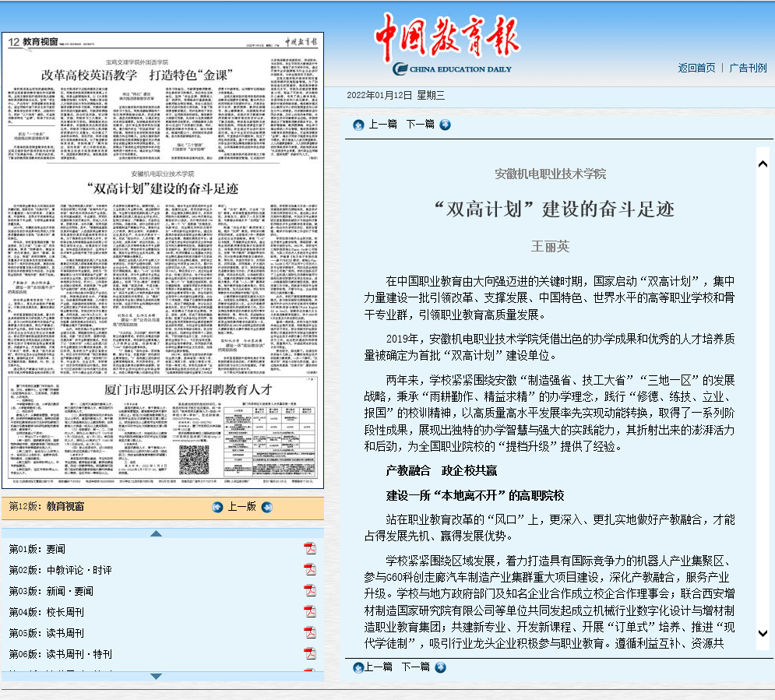Open PDF icon for 第05版 读书周刊

[x=310, y=632]
